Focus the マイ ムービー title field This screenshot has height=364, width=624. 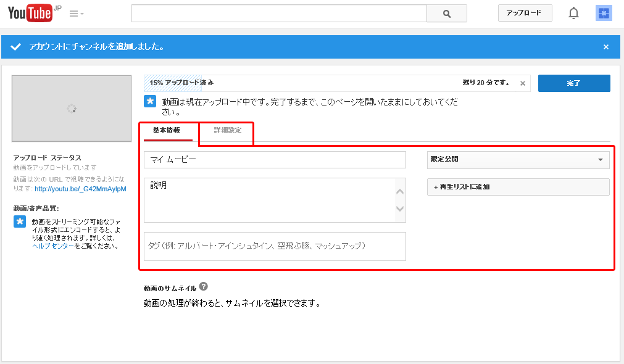point(275,160)
